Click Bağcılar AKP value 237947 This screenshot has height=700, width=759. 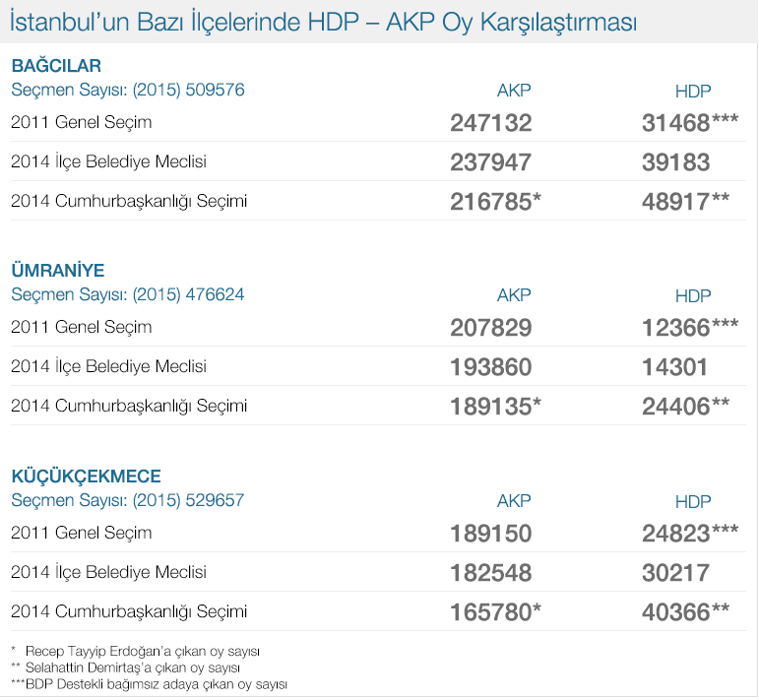point(491,162)
